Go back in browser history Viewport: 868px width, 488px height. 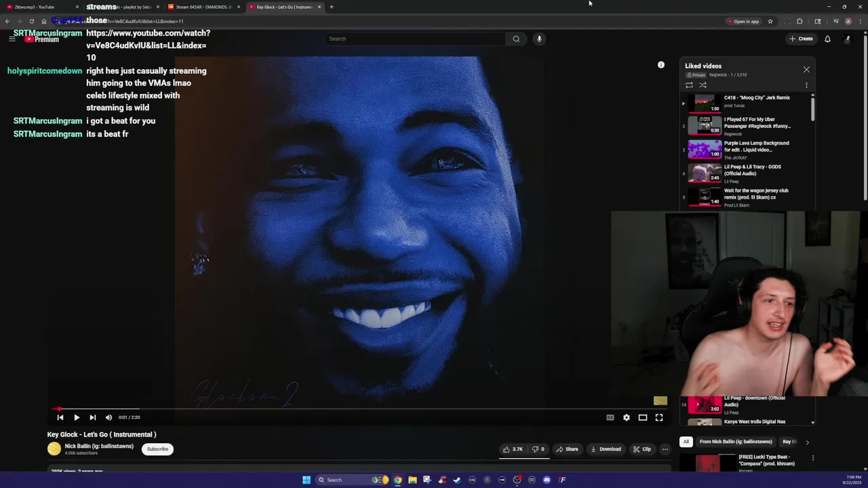coord(7,21)
